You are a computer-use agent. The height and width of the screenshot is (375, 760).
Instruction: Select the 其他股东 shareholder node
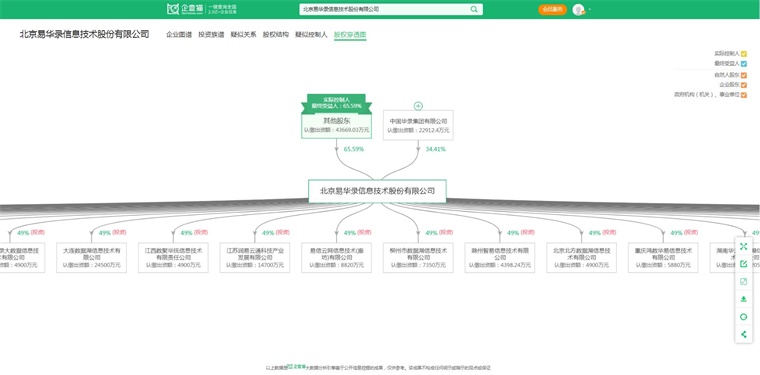(336, 126)
